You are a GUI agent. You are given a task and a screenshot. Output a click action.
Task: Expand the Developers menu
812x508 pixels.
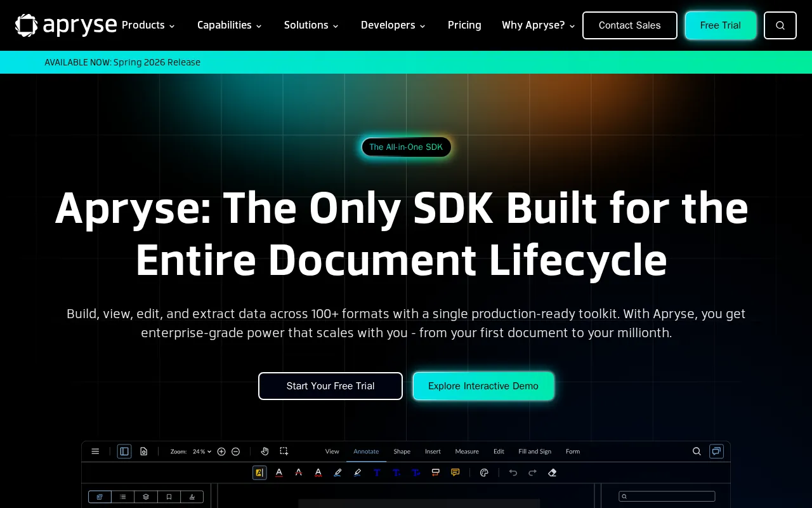[x=393, y=25]
